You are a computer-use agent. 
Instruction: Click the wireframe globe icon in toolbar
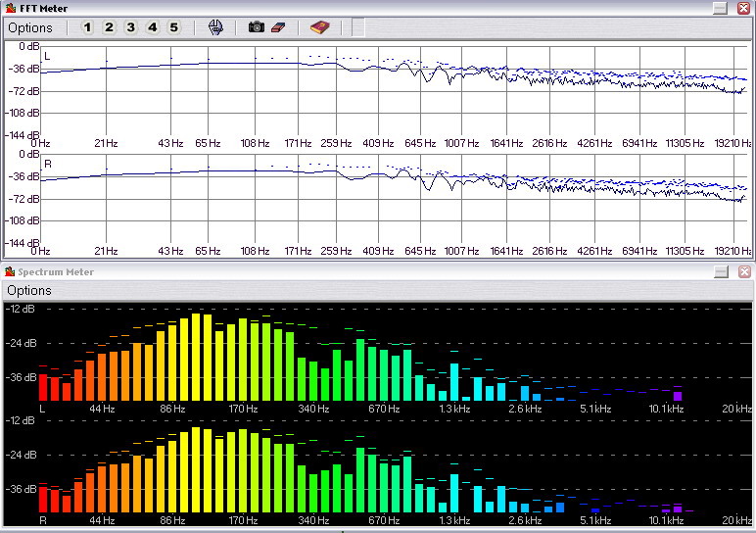coord(215,27)
